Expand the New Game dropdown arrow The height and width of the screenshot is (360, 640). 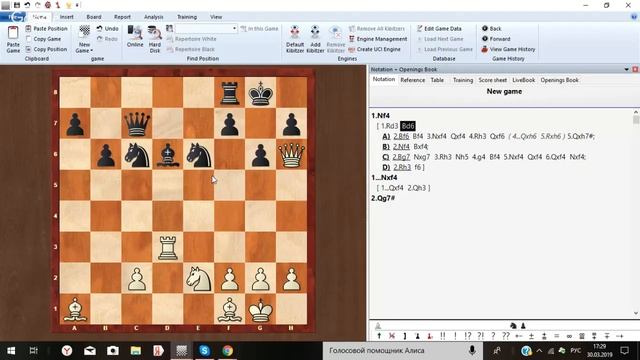point(92,51)
